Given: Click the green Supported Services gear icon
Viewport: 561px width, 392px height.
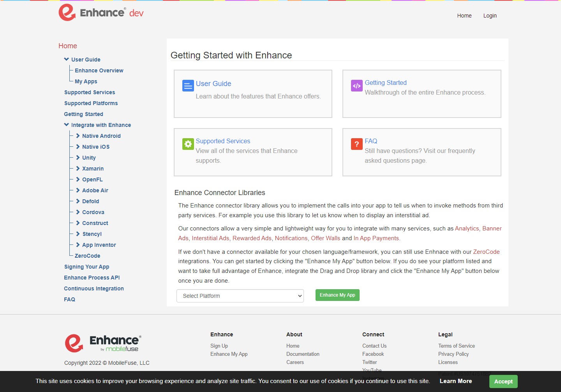Looking at the screenshot, I should coord(188,144).
